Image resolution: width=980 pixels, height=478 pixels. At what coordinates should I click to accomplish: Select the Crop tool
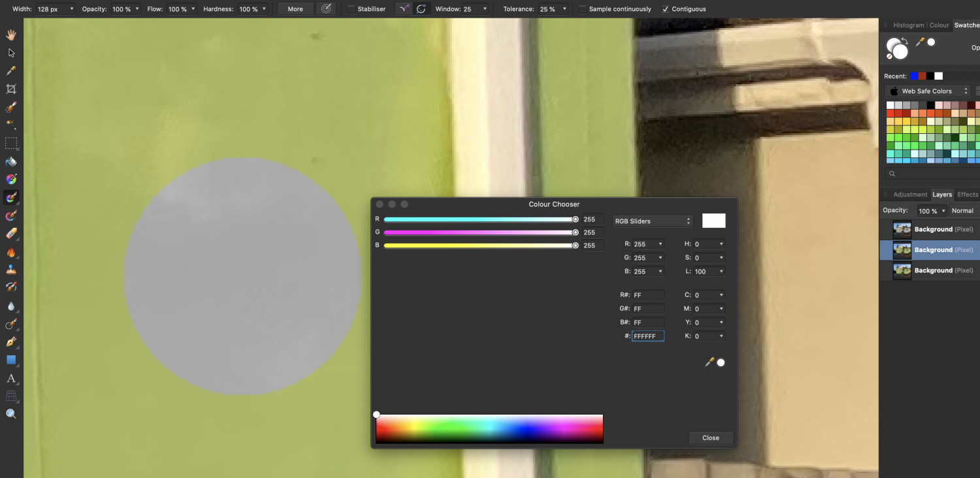pyautogui.click(x=10, y=89)
